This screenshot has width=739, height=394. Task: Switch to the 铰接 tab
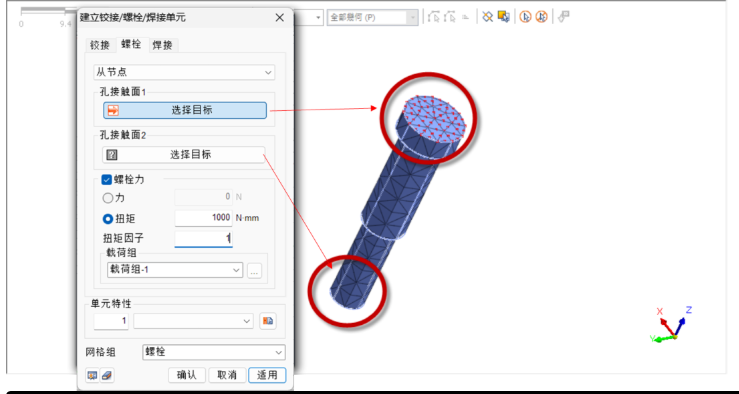100,45
